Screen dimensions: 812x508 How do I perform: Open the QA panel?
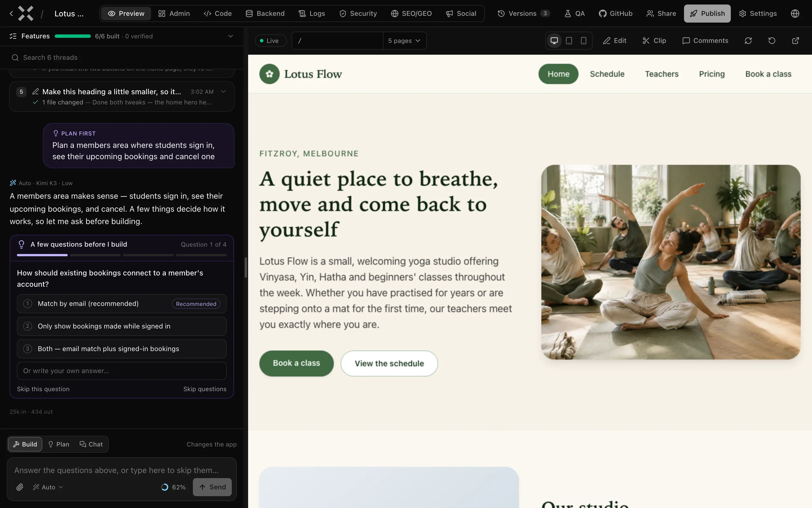pos(574,14)
